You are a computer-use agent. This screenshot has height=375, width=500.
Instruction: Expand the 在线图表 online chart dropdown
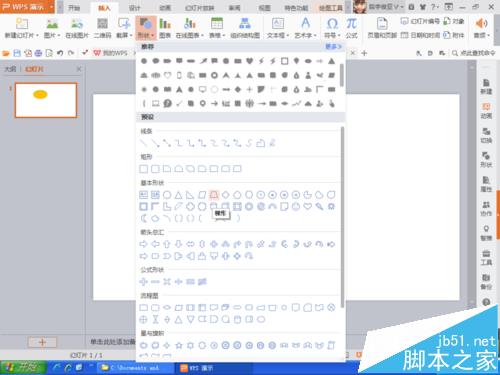[x=202, y=35]
